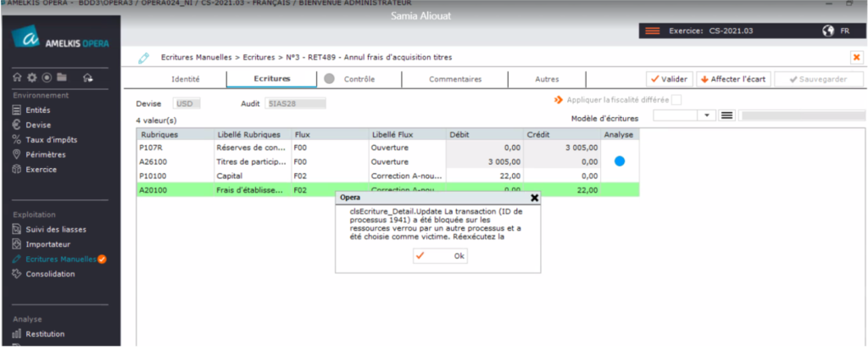Screen dimensions: 868x347
Task: Open Restitution in the sidebar
Action: [45, 333]
